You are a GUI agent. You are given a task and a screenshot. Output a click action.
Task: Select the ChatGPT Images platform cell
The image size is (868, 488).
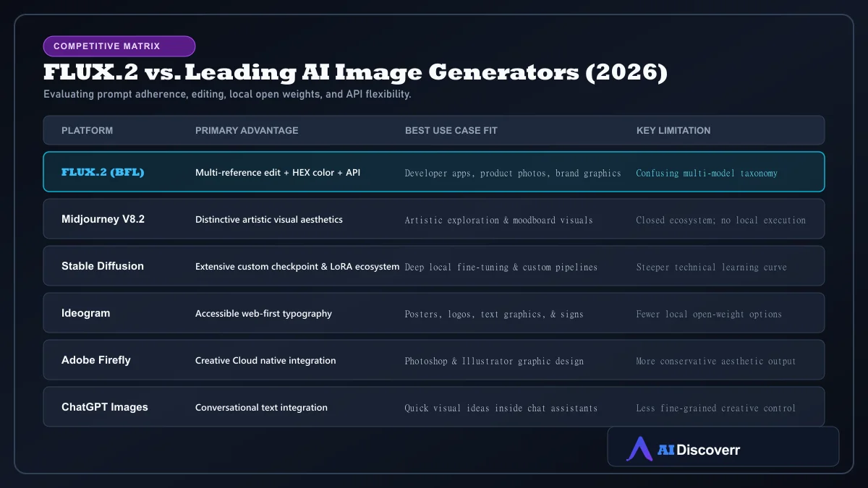click(x=105, y=407)
